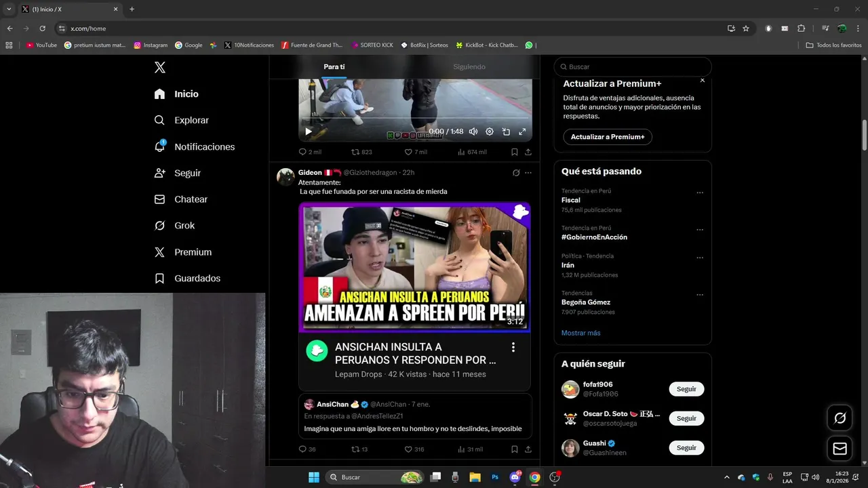Switch to Para ti tab
This screenshot has height=488, width=868.
coord(334,66)
